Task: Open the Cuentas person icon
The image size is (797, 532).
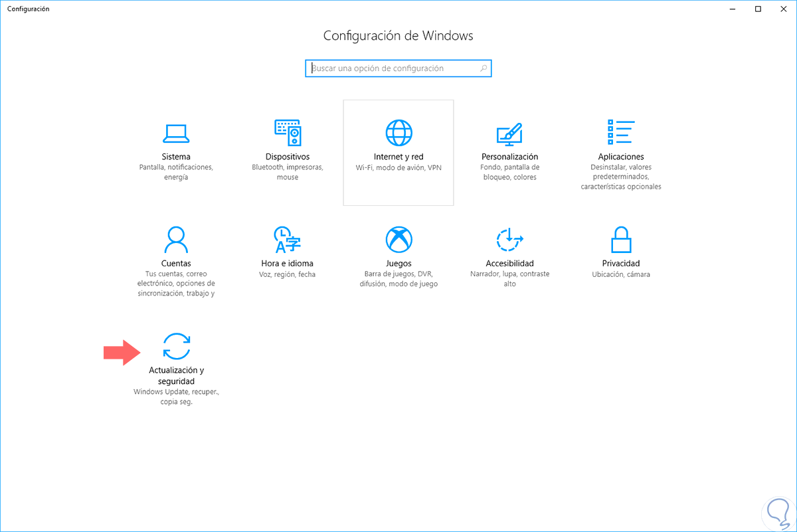Action: click(176, 239)
